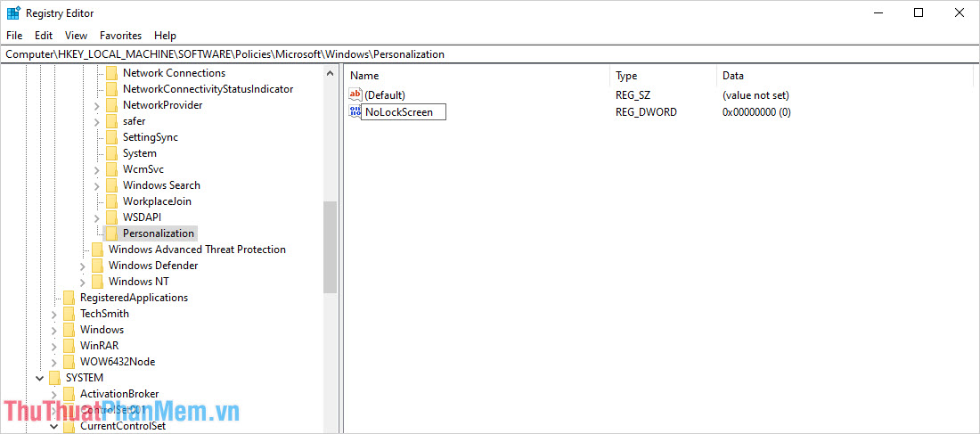Click the Windows Defender folder icon
Screen dimensions: 980x434
click(97, 266)
